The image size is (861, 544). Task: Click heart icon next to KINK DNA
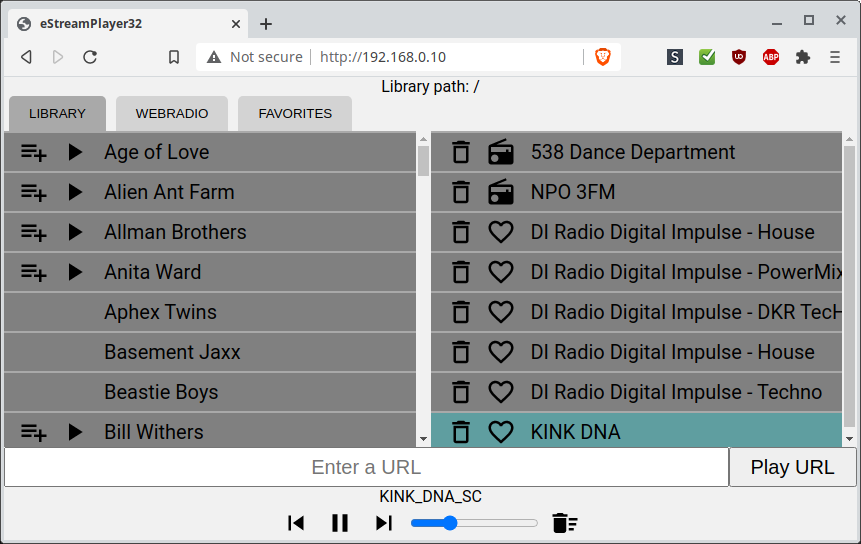500,432
